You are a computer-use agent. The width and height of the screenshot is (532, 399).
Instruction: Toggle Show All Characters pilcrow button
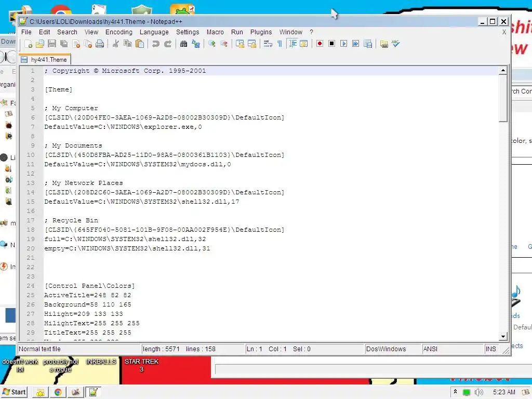pos(280,44)
